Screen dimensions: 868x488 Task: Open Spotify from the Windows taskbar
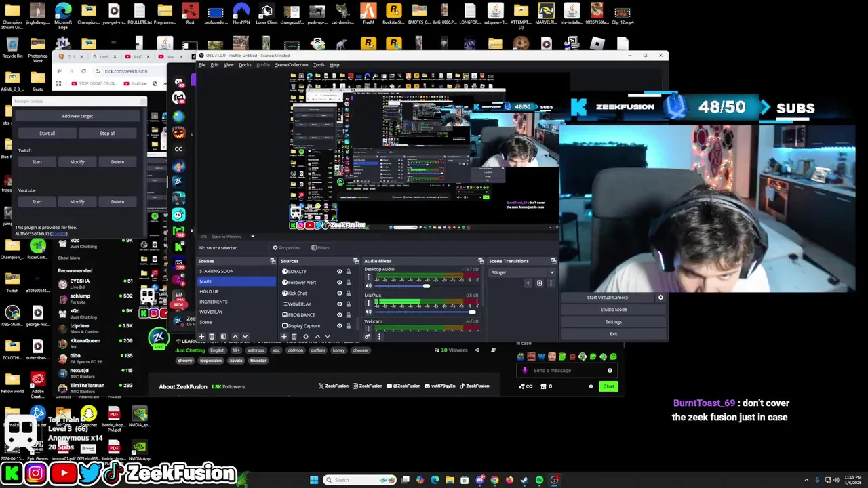coord(539,480)
